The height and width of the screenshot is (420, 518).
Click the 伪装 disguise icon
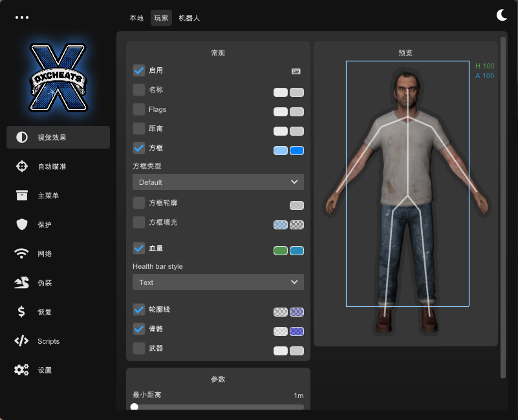21,282
